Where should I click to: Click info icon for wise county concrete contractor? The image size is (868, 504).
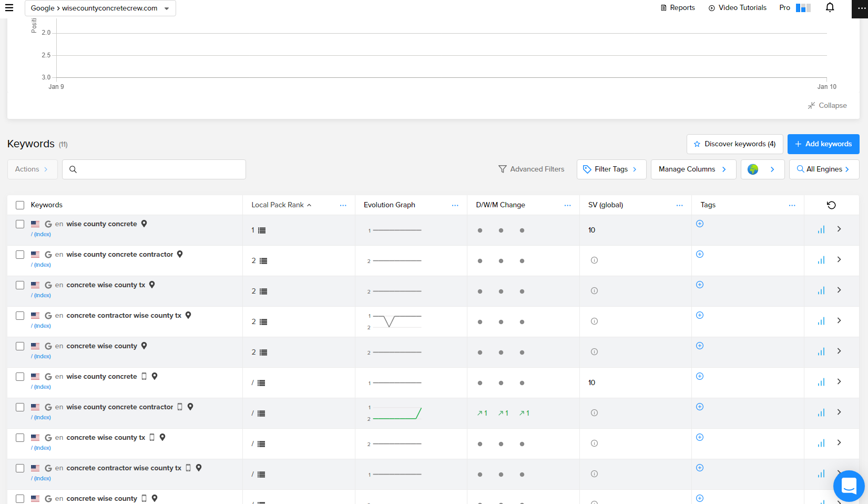pos(594,260)
